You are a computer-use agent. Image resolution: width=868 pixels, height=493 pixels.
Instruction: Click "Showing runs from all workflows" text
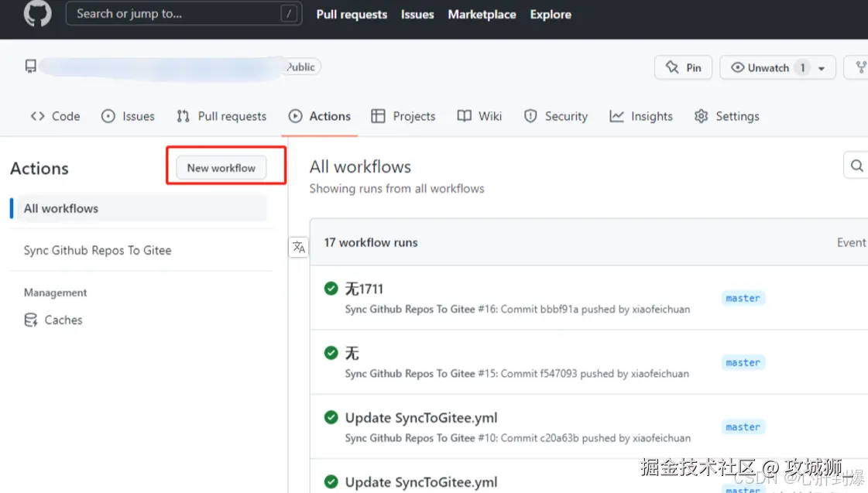[x=397, y=189]
